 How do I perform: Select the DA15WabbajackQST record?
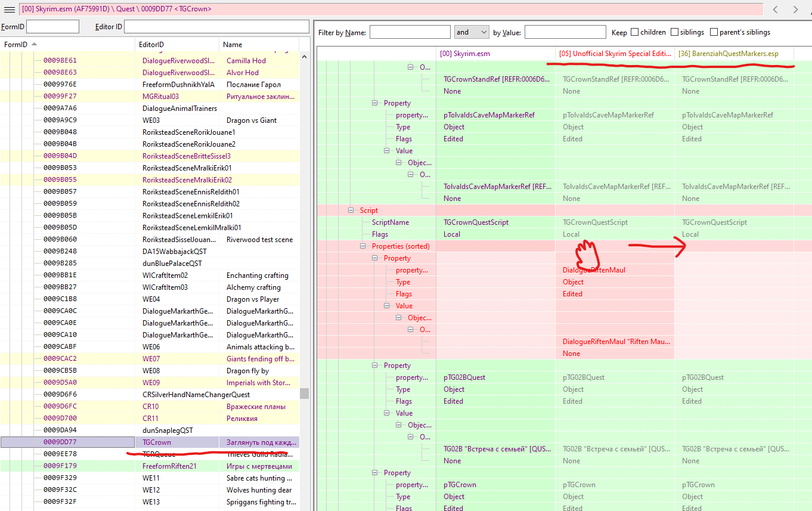point(150,252)
